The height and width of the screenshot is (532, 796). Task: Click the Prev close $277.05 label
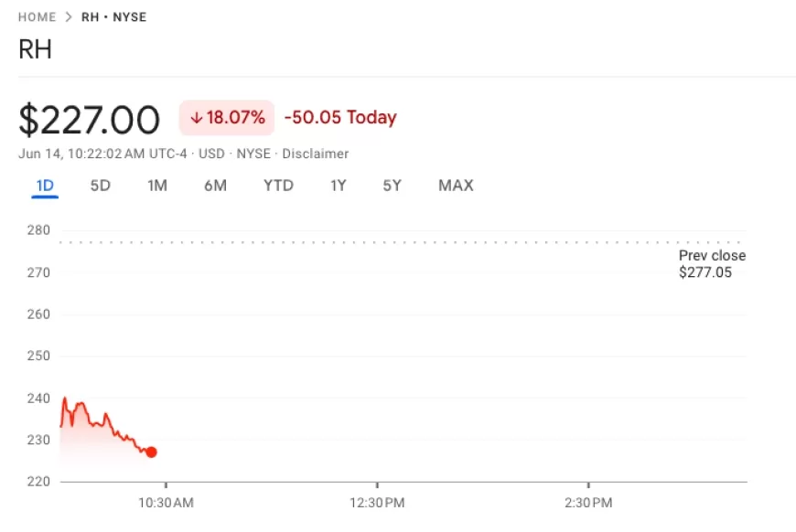point(712,263)
